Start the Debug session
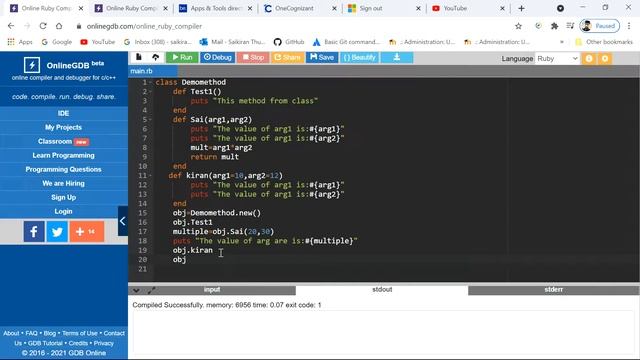This screenshot has height=360, width=640. pyautogui.click(x=218, y=57)
